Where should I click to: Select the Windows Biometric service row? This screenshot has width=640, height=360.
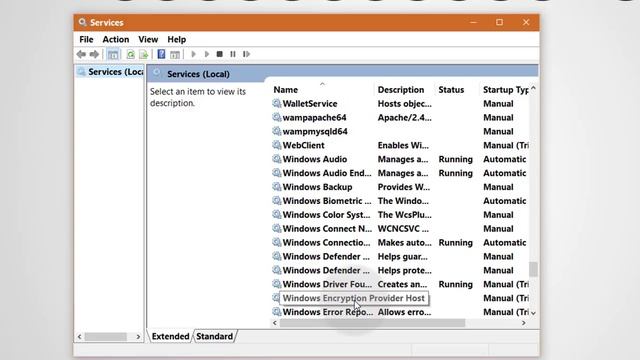coord(400,200)
